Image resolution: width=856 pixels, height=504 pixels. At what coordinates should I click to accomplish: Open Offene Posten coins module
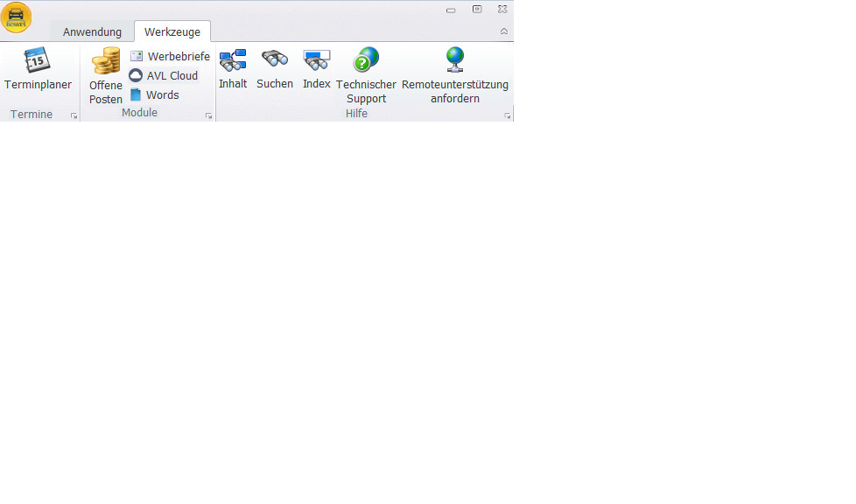(105, 75)
